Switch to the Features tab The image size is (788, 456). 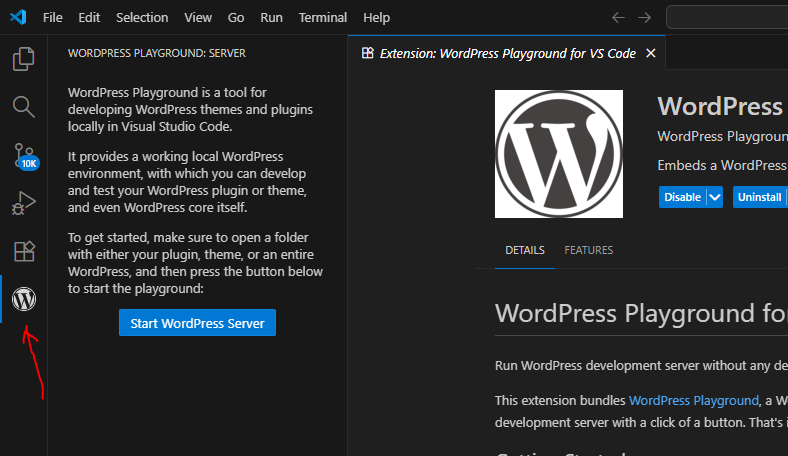click(x=588, y=250)
